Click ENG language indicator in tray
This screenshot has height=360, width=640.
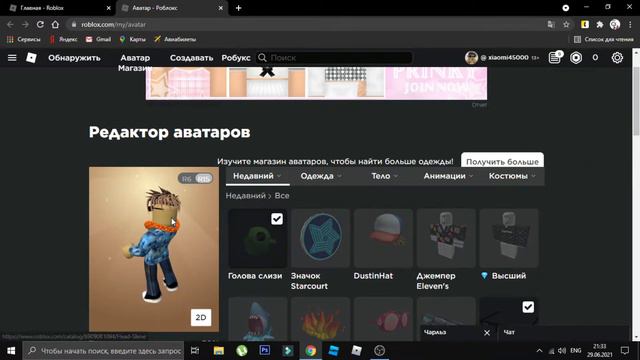pos(576,351)
